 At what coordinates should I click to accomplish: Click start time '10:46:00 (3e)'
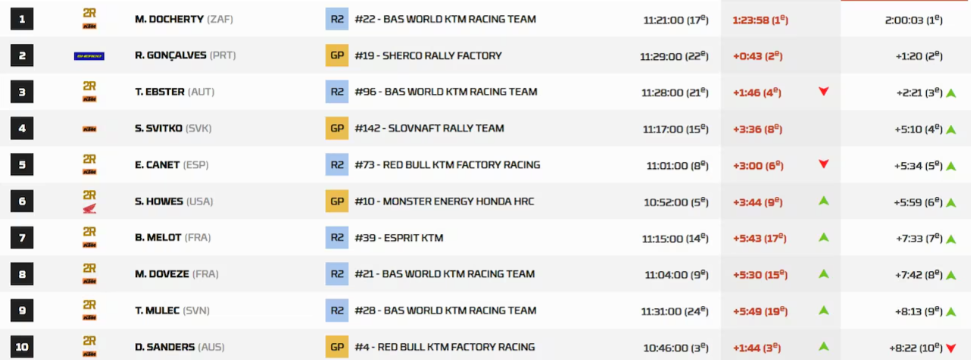click(677, 348)
